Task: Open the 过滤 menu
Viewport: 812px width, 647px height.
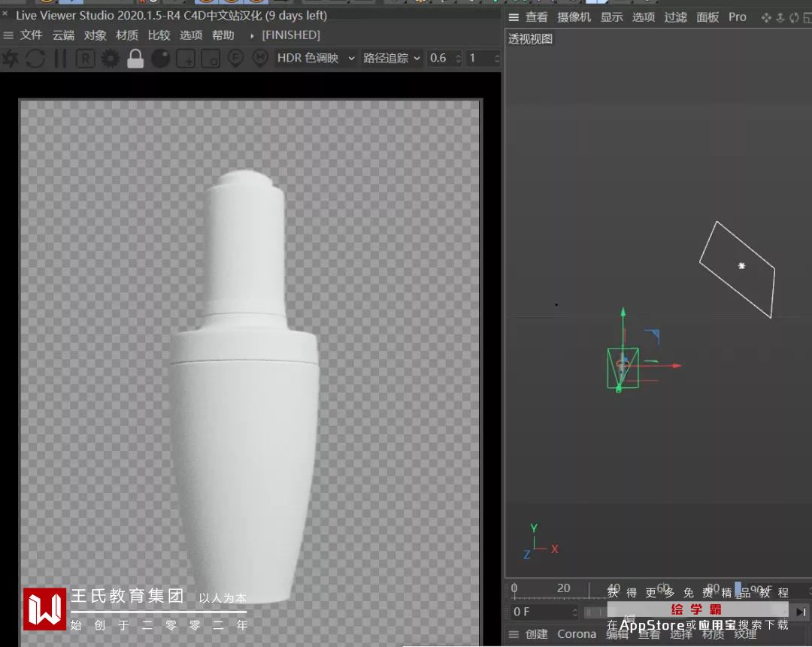Action: (x=676, y=17)
